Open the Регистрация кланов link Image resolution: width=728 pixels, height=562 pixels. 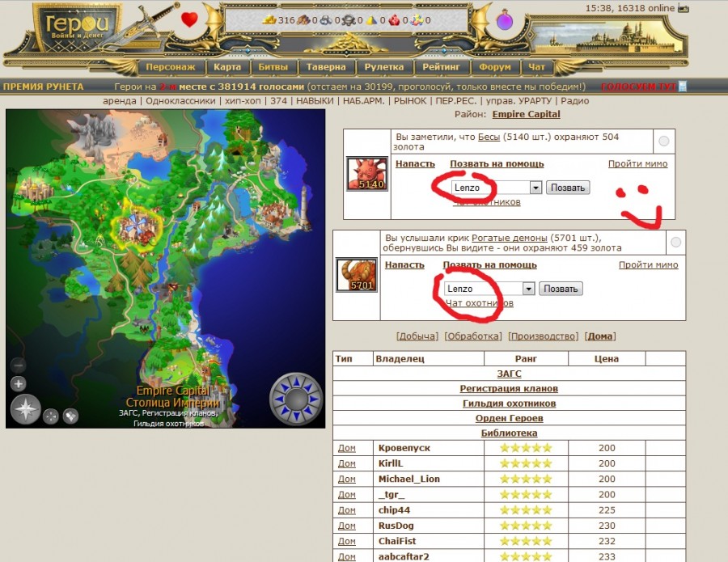(509, 388)
